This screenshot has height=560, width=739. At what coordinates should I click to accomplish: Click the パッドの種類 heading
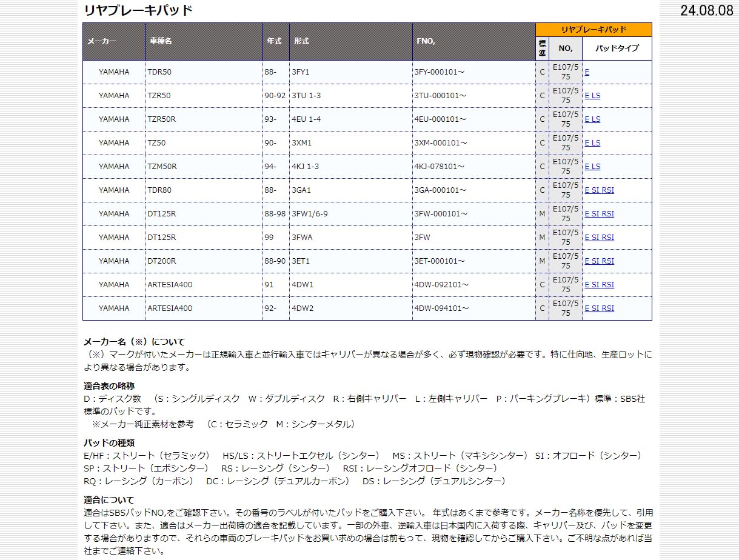pyautogui.click(x=109, y=442)
